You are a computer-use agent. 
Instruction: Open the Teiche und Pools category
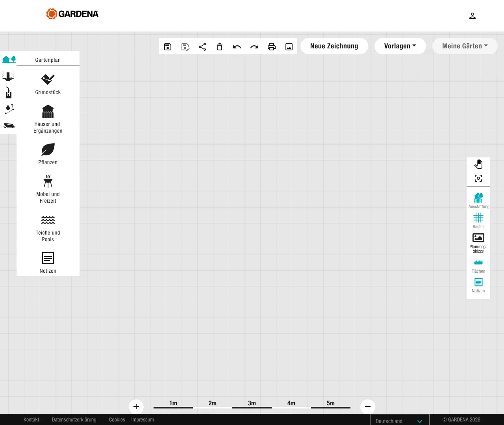[48, 228]
